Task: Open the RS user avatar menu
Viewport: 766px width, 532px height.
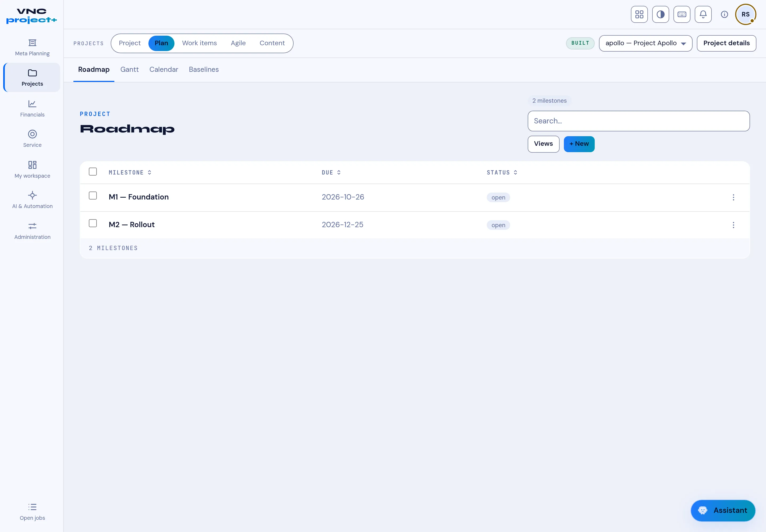Action: pyautogui.click(x=745, y=14)
